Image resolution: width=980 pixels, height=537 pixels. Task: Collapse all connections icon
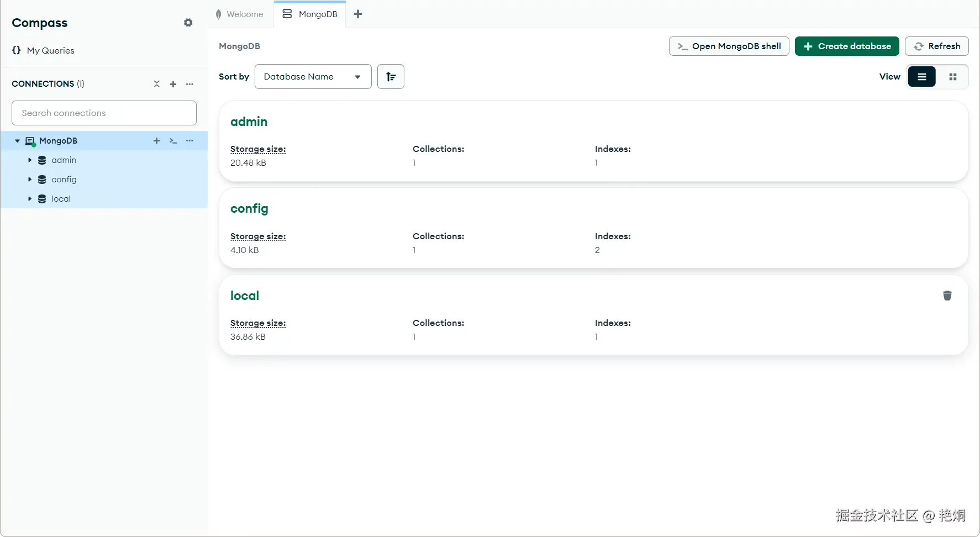(x=157, y=84)
